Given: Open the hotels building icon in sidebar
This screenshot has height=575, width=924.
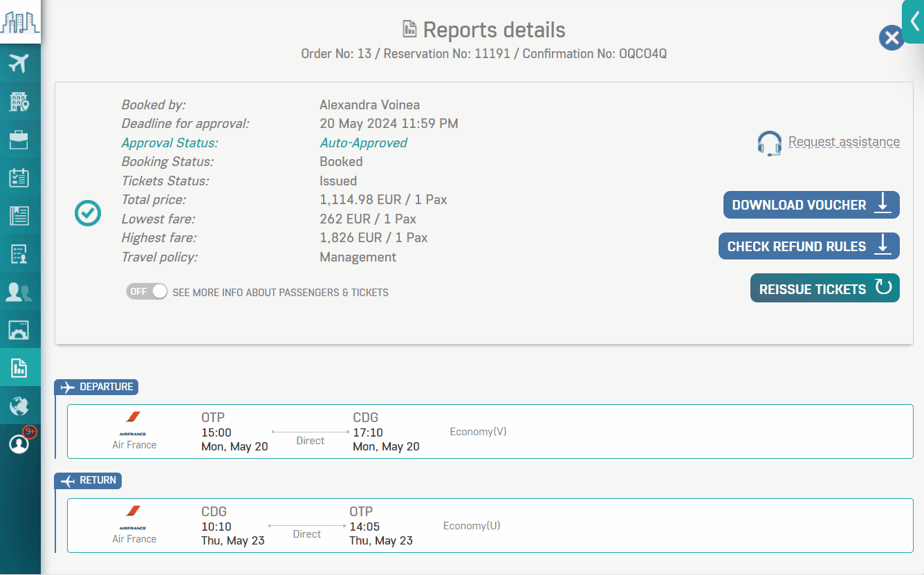Looking at the screenshot, I should pos(19,102).
